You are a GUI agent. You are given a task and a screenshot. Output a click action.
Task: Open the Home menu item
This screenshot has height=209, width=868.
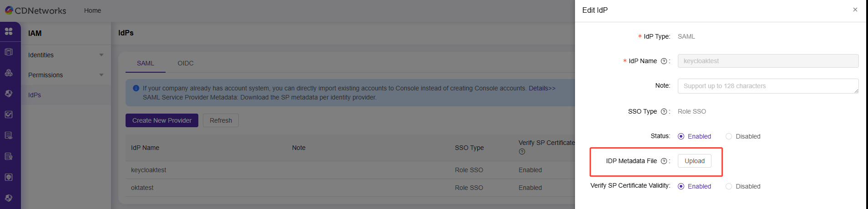pos(92,10)
